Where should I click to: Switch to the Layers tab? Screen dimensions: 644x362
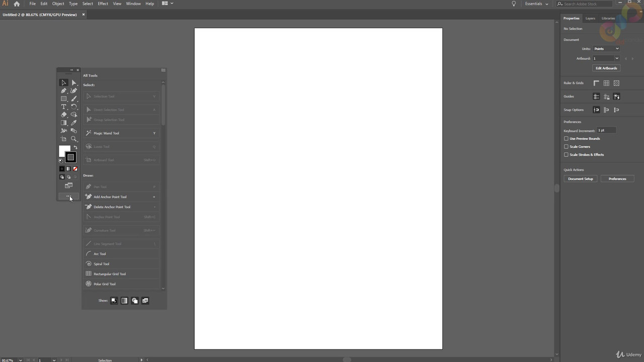[590, 18]
